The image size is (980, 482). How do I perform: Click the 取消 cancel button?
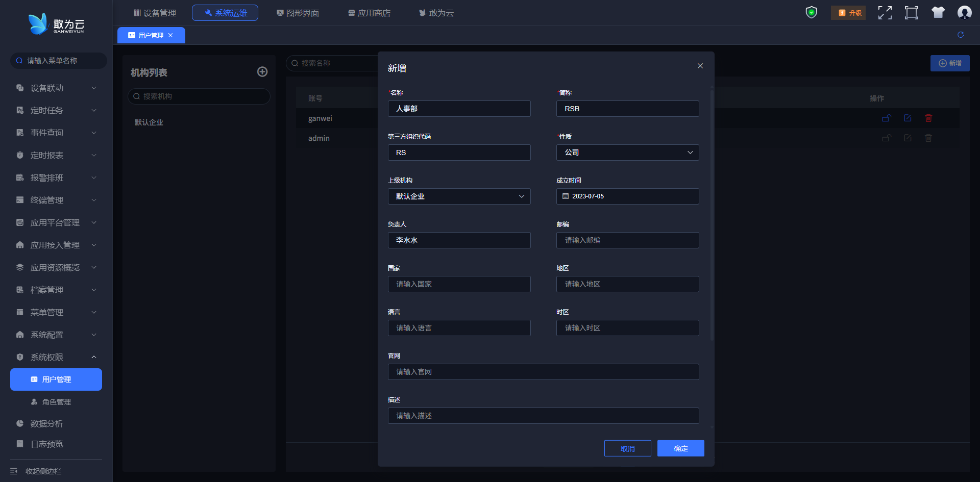coord(628,448)
